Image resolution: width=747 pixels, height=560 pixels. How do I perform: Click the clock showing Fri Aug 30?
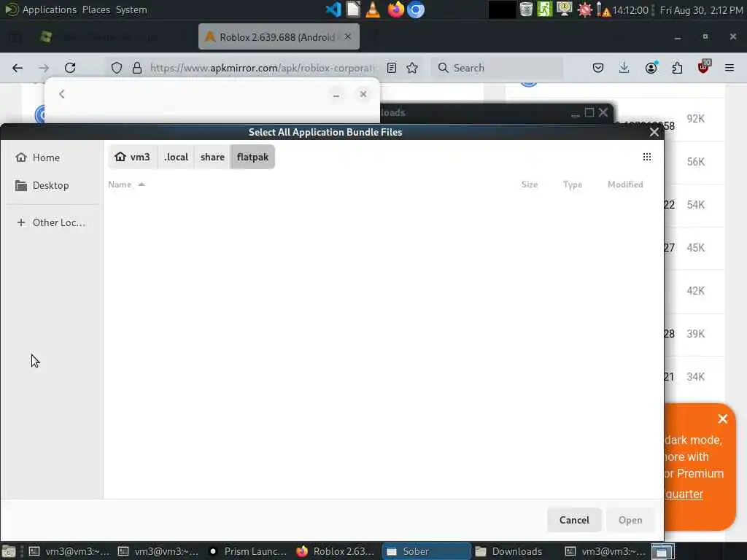(x=701, y=10)
